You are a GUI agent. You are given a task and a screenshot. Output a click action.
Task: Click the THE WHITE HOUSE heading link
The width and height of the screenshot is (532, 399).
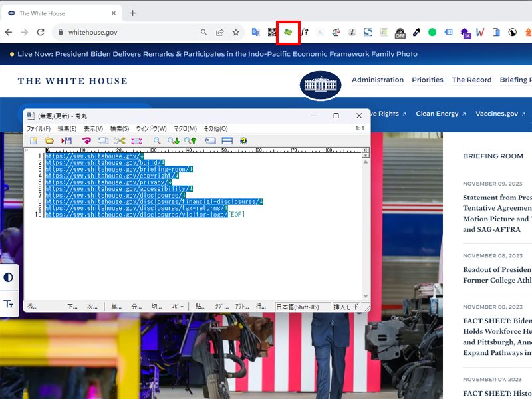coord(72,81)
